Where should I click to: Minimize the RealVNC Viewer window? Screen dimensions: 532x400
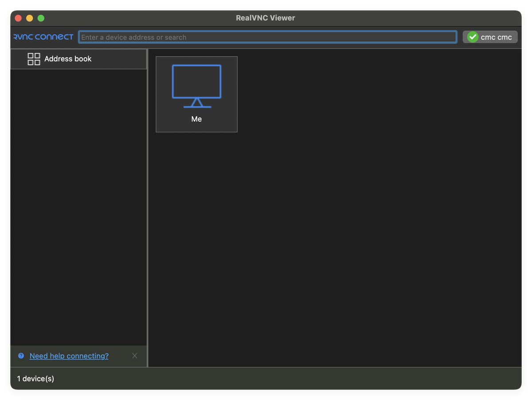pyautogui.click(x=30, y=18)
